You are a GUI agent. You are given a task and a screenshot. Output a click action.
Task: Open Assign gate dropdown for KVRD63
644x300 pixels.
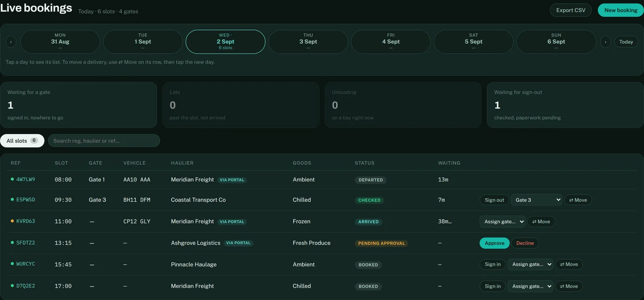pyautogui.click(x=502, y=222)
